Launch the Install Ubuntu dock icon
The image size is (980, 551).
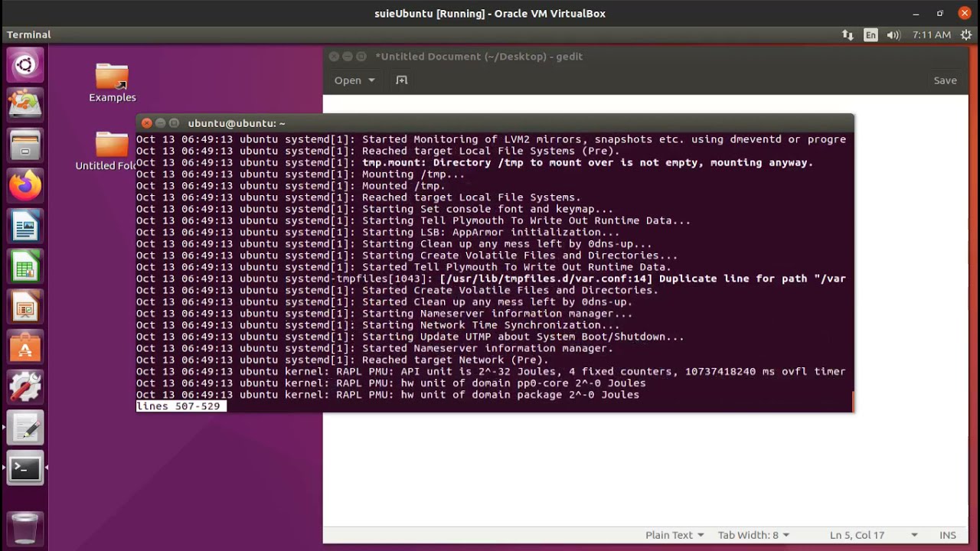click(24, 104)
